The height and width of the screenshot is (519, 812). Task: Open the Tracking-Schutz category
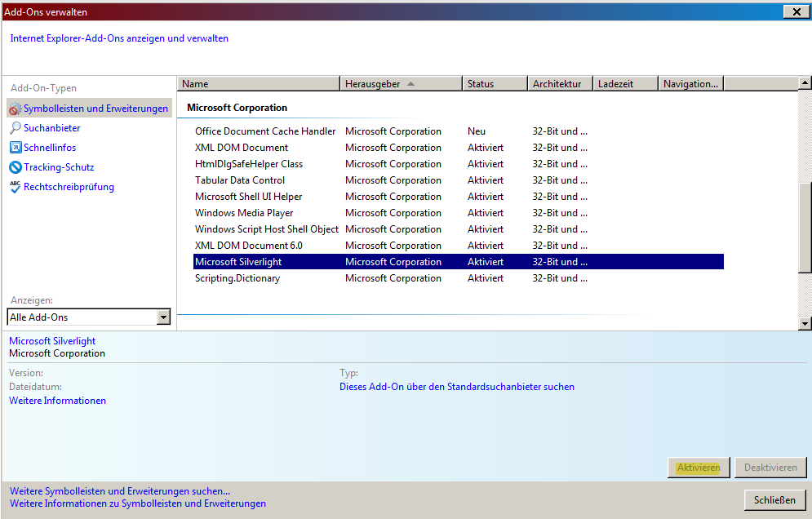pos(59,167)
